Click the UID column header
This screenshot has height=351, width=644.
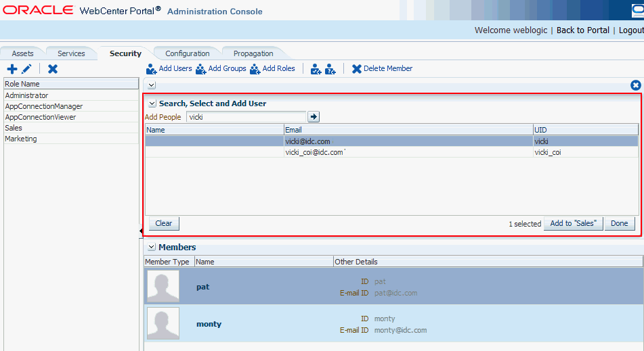[x=586, y=130]
